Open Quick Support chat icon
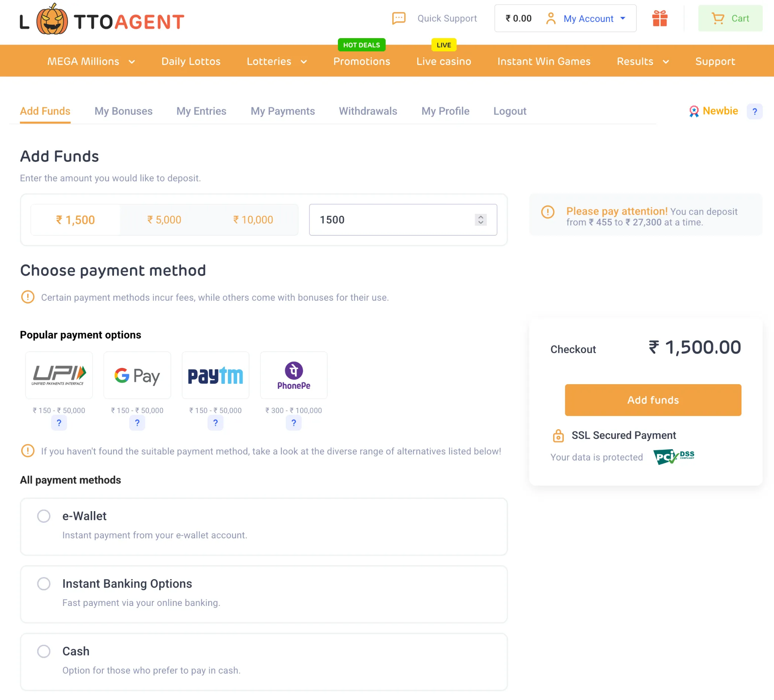 point(399,19)
